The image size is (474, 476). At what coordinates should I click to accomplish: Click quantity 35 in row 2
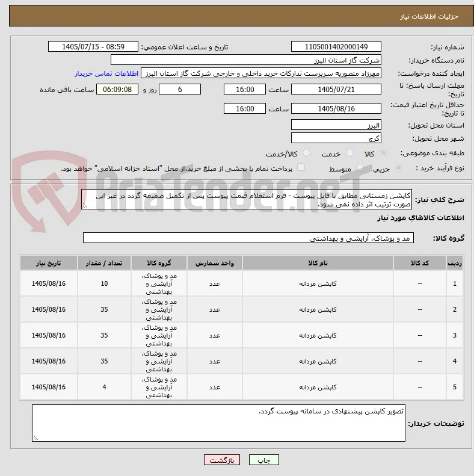pyautogui.click(x=104, y=309)
